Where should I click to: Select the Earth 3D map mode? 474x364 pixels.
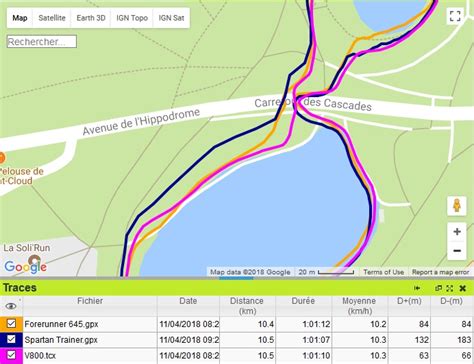[91, 18]
